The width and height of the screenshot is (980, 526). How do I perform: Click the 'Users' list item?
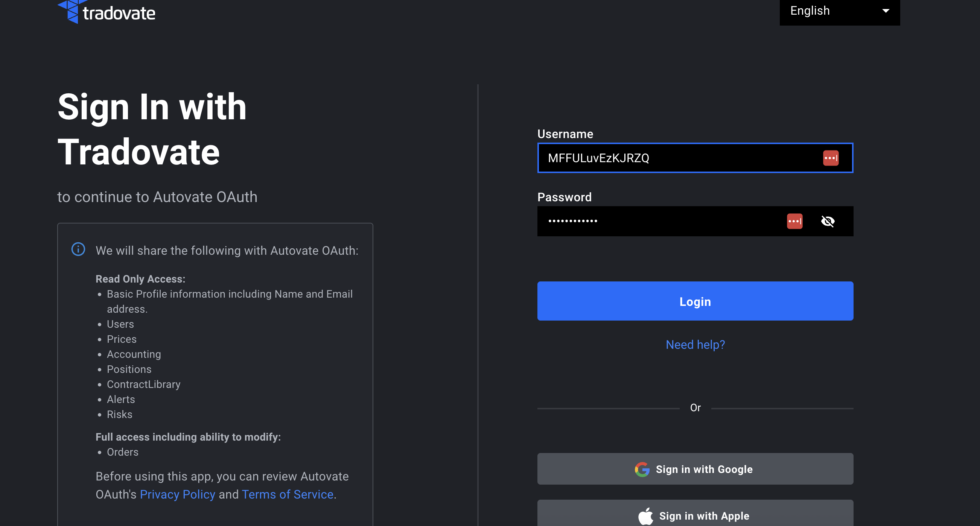point(120,324)
